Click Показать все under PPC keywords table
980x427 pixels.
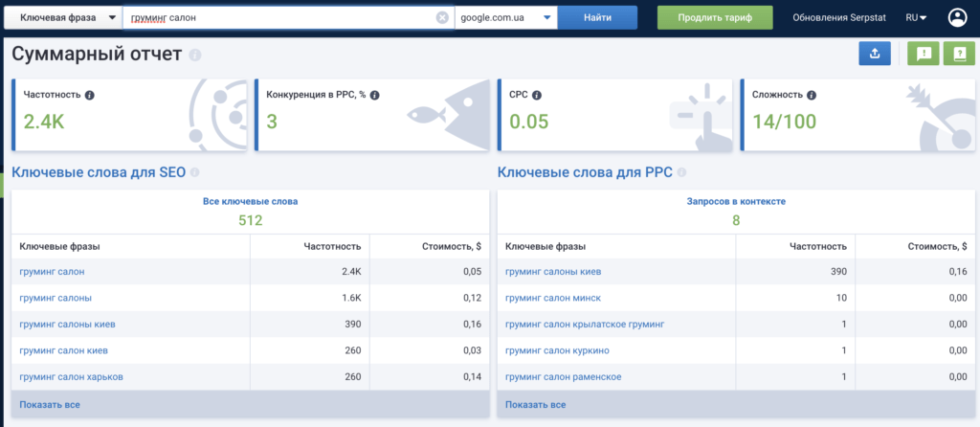(536, 404)
